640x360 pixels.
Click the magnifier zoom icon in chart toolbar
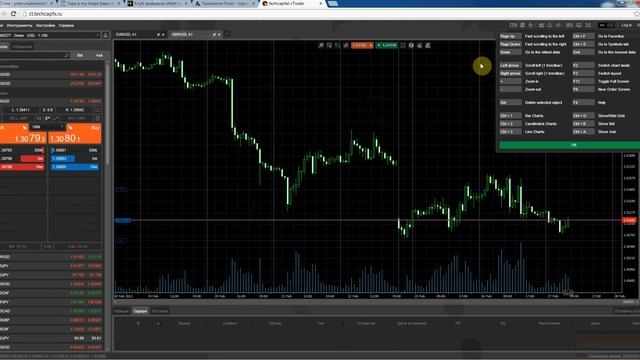321,45
